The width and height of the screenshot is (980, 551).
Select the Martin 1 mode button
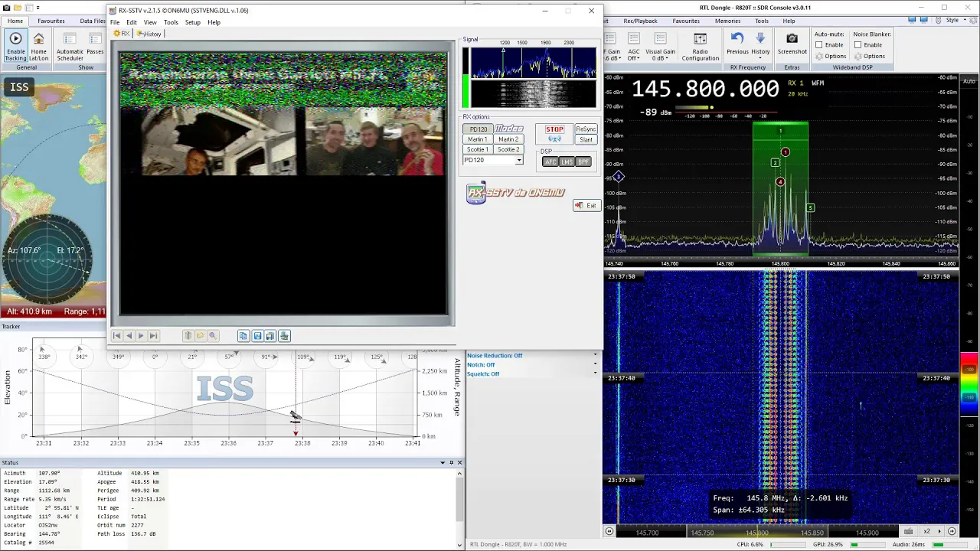(478, 139)
